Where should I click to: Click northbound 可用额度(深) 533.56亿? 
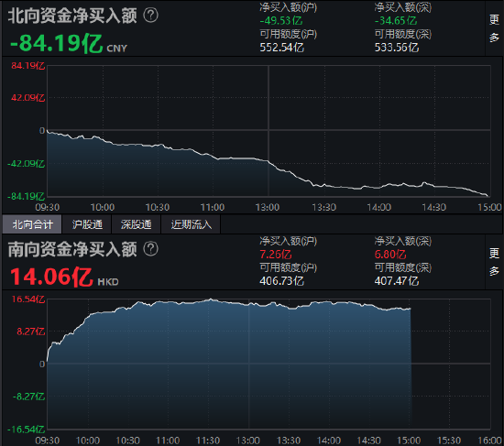396,48
